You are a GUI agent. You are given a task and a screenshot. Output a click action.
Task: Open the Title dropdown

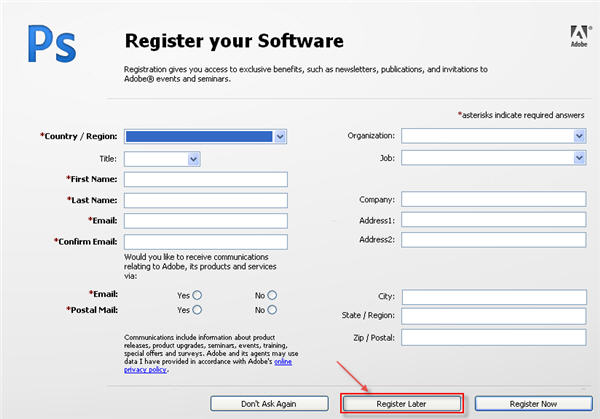tap(162, 159)
